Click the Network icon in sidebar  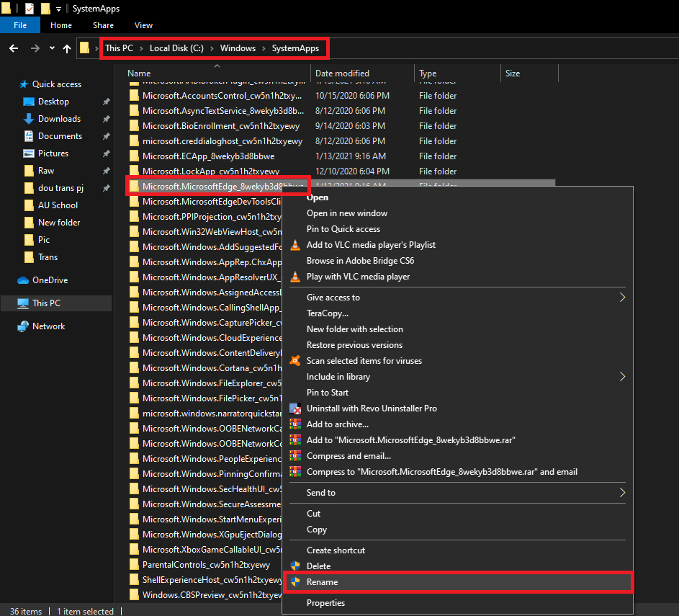pyautogui.click(x=24, y=326)
